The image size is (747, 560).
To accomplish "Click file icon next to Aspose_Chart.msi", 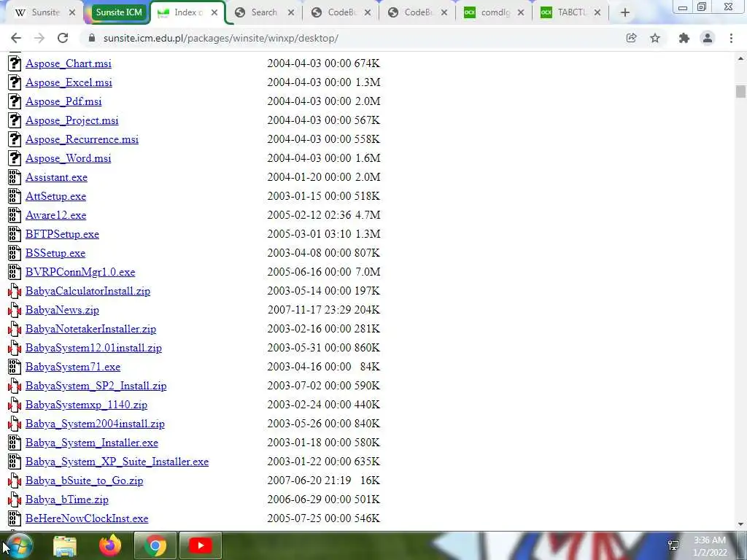I will (x=15, y=63).
